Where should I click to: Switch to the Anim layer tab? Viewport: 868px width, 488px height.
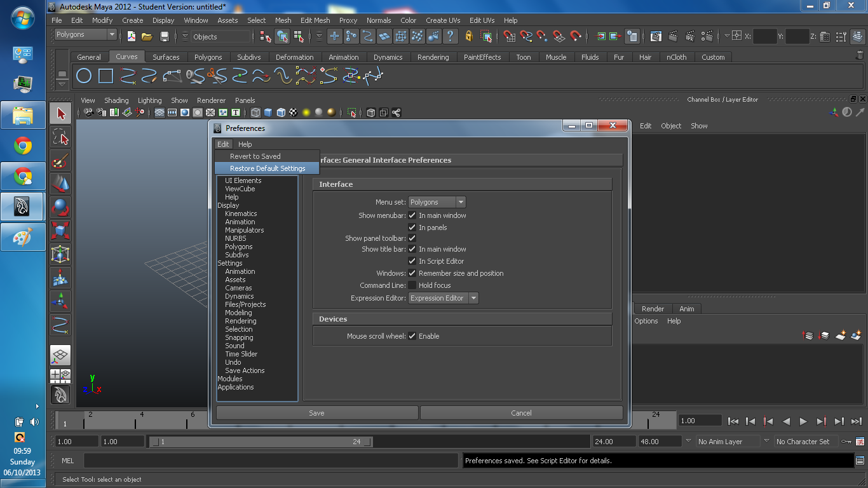point(687,309)
